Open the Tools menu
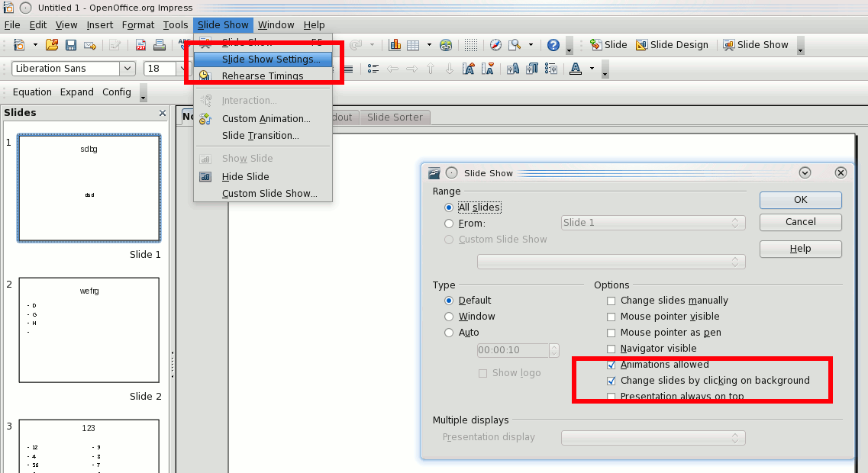868x473 pixels. tap(176, 25)
